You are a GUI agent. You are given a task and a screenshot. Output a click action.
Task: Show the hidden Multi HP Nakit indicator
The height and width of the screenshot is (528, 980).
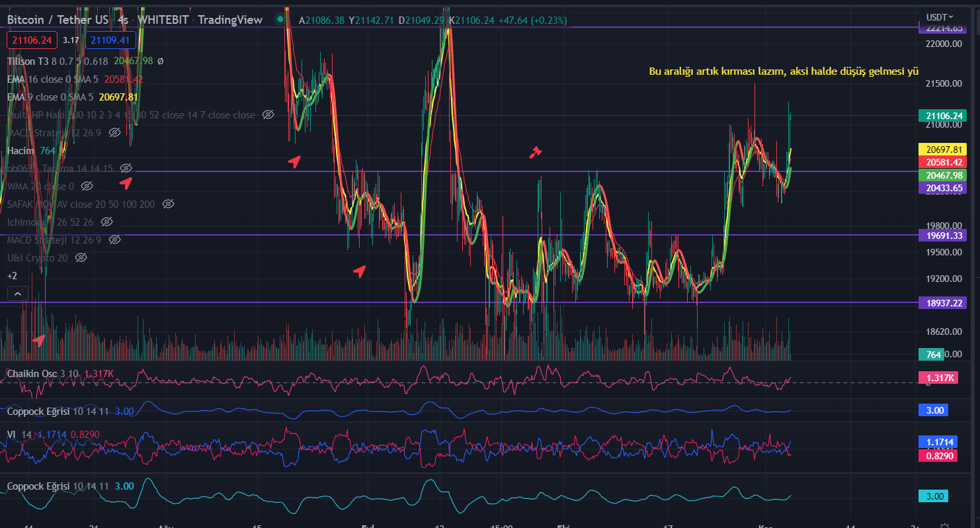[268, 114]
